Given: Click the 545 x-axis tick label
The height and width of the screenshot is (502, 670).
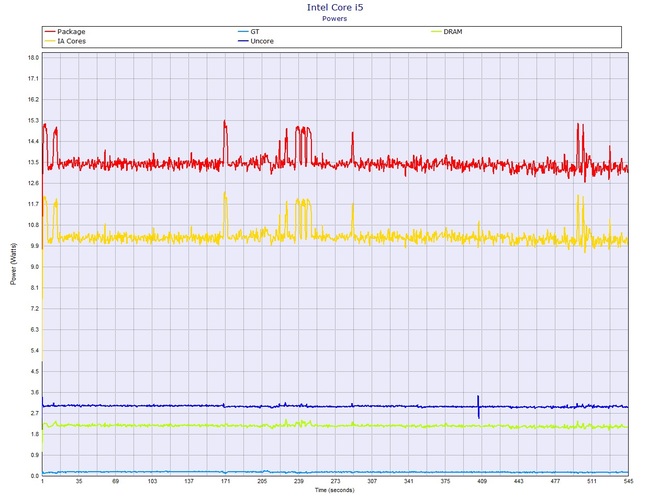Looking at the screenshot, I should (628, 481).
